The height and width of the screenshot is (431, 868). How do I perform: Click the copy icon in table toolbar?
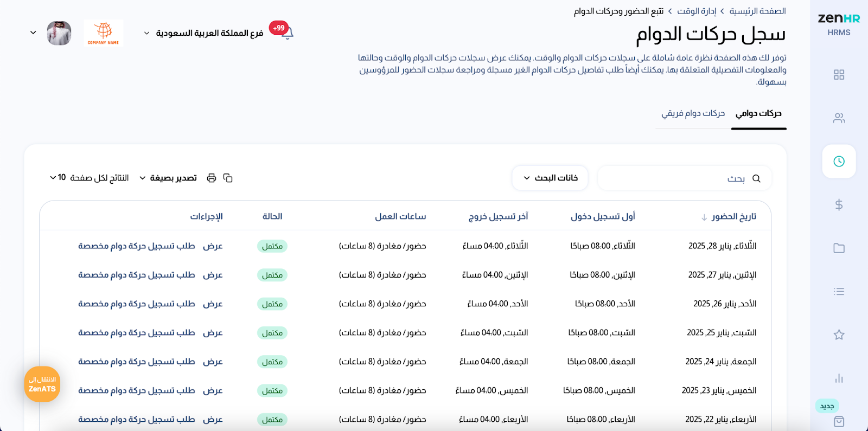(228, 178)
